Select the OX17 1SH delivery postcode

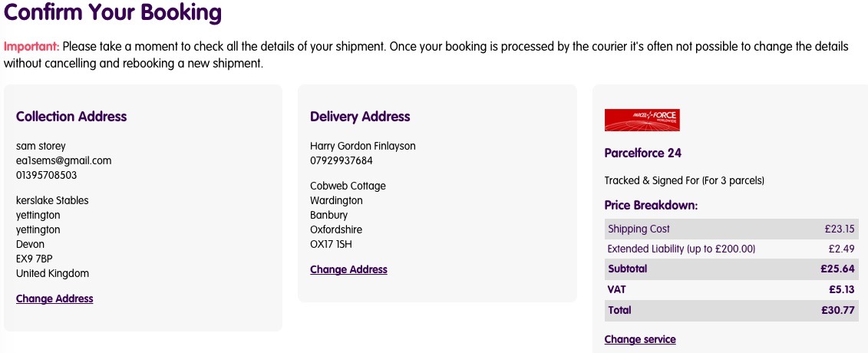pyautogui.click(x=331, y=244)
